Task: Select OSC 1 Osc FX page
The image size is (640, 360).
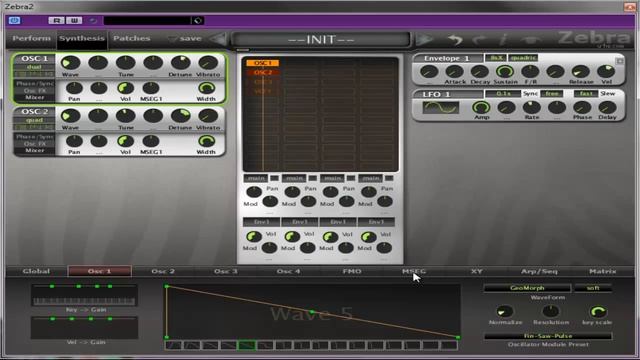Action: click(35, 91)
